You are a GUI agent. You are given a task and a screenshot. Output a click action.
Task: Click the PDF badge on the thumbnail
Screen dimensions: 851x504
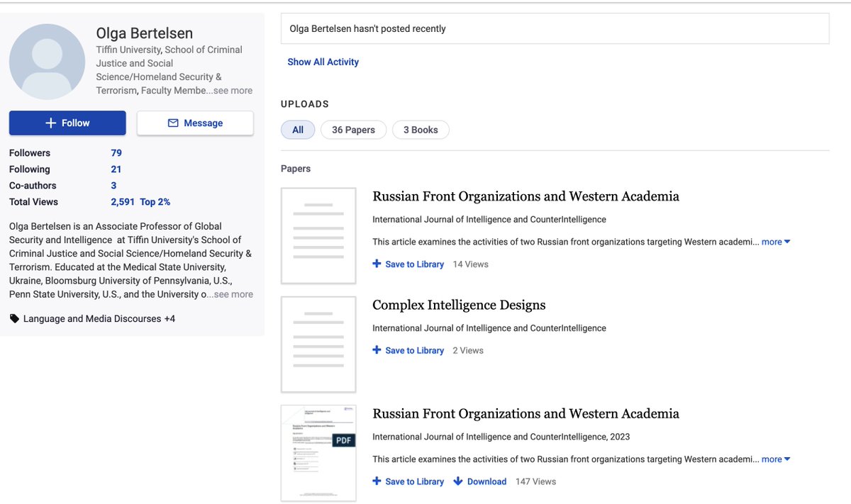click(x=344, y=440)
